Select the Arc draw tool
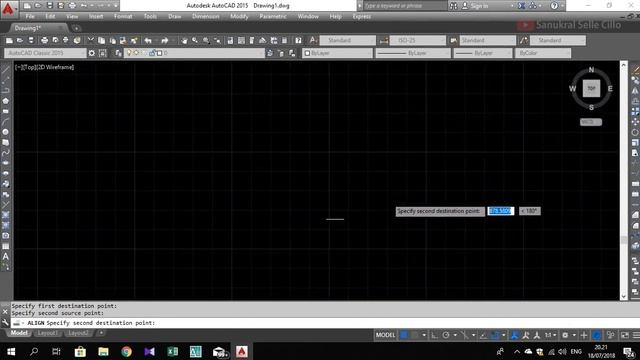The width and height of the screenshot is (640, 360). point(6,122)
